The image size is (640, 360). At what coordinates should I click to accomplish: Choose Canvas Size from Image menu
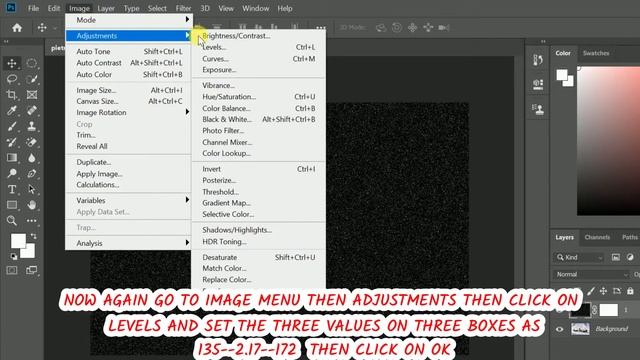pyautogui.click(x=129, y=101)
